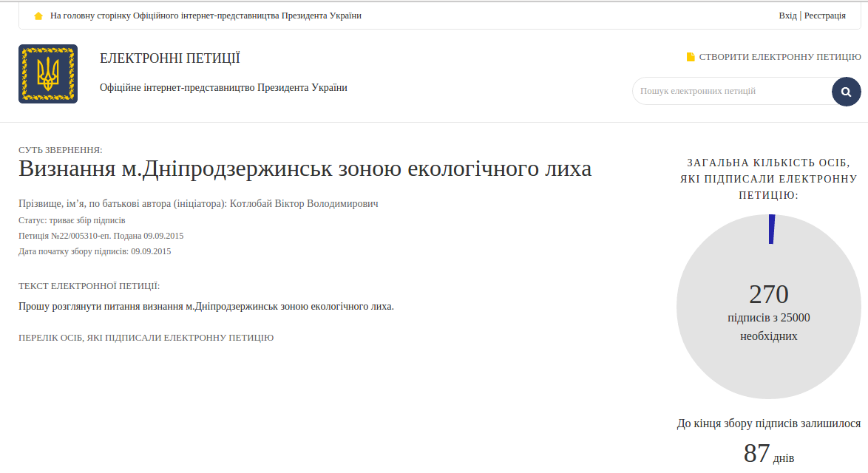Viewport: 868px width, 473px height.
Task: Click the "ЕЛЕКТРОННІ ПЕТИЦІЇ" site title
Action: pos(170,58)
